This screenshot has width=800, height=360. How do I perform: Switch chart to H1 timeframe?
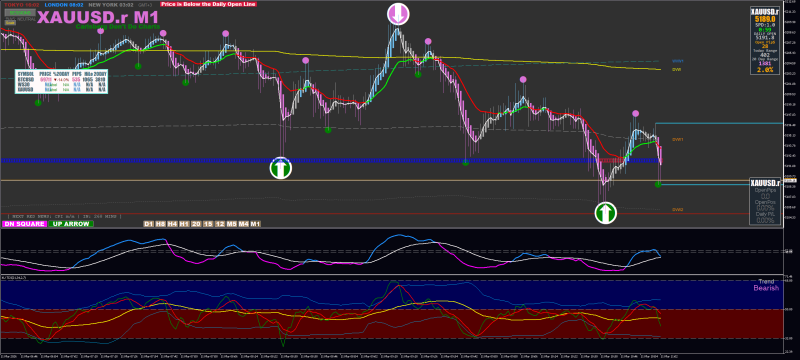coord(184,224)
